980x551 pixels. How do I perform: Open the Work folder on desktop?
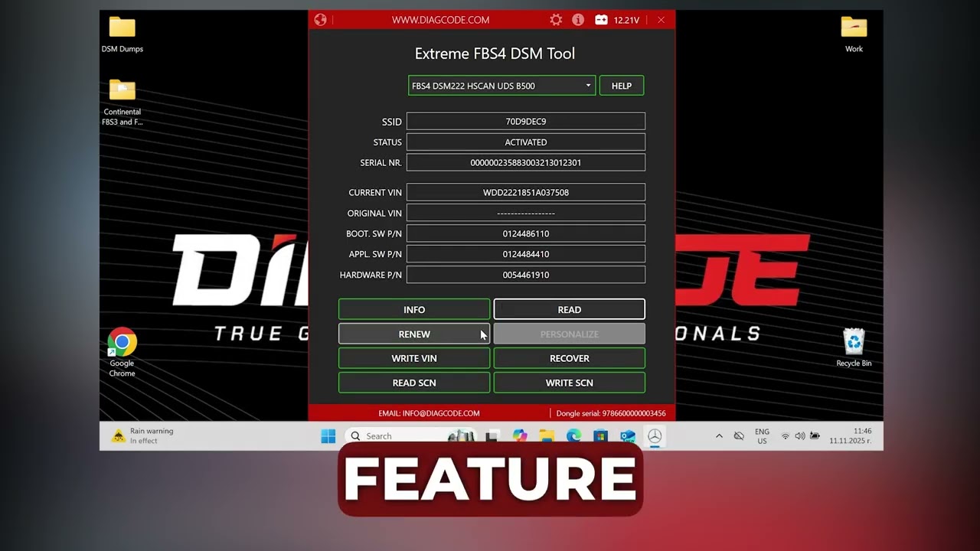(x=854, y=34)
